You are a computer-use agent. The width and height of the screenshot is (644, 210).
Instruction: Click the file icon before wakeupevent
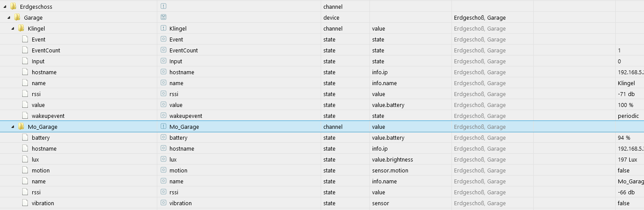tap(25, 116)
